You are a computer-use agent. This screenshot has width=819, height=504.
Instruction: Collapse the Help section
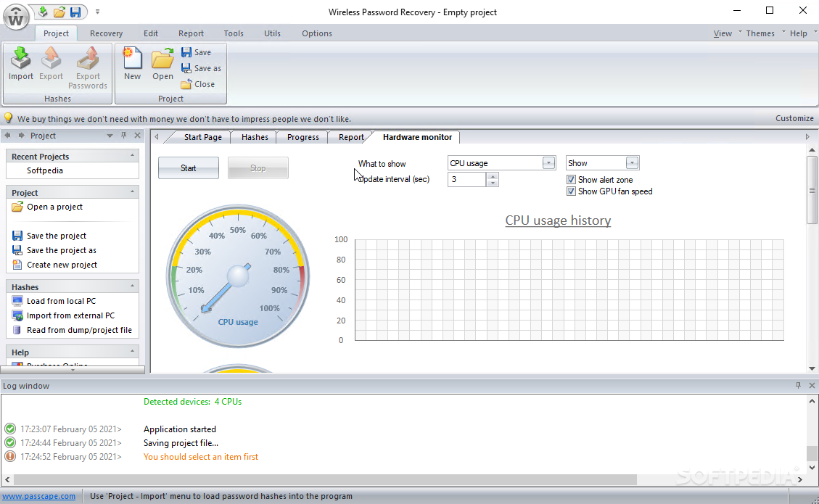[132, 352]
